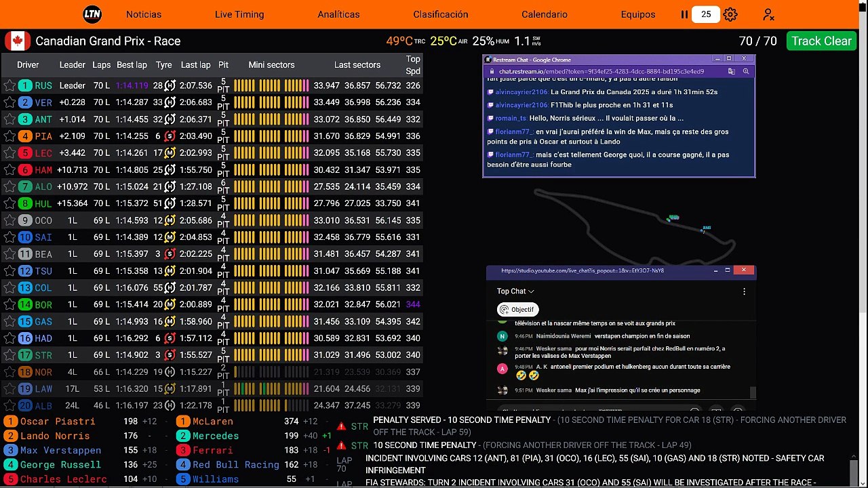Pause the live timing feed
Image resolution: width=868 pixels, height=488 pixels.
click(684, 14)
